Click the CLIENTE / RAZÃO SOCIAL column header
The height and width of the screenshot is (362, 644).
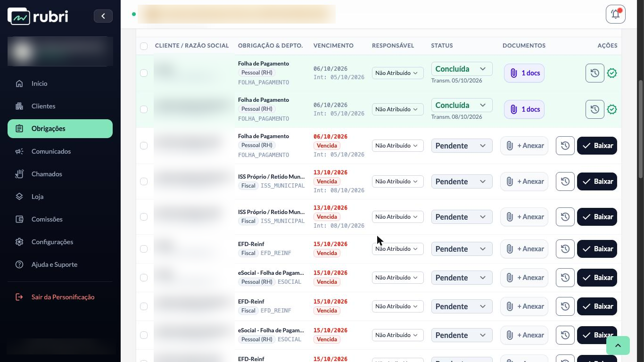pyautogui.click(x=192, y=46)
